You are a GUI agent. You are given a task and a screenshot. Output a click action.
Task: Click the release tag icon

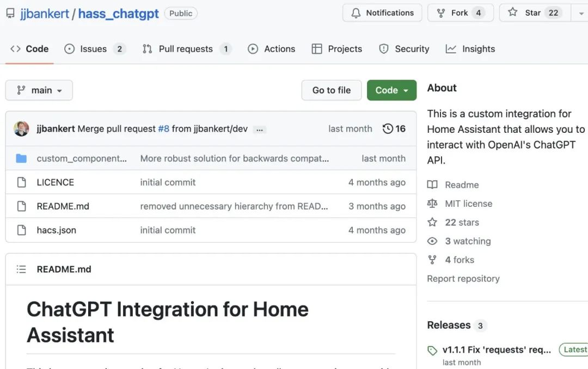coord(432,350)
